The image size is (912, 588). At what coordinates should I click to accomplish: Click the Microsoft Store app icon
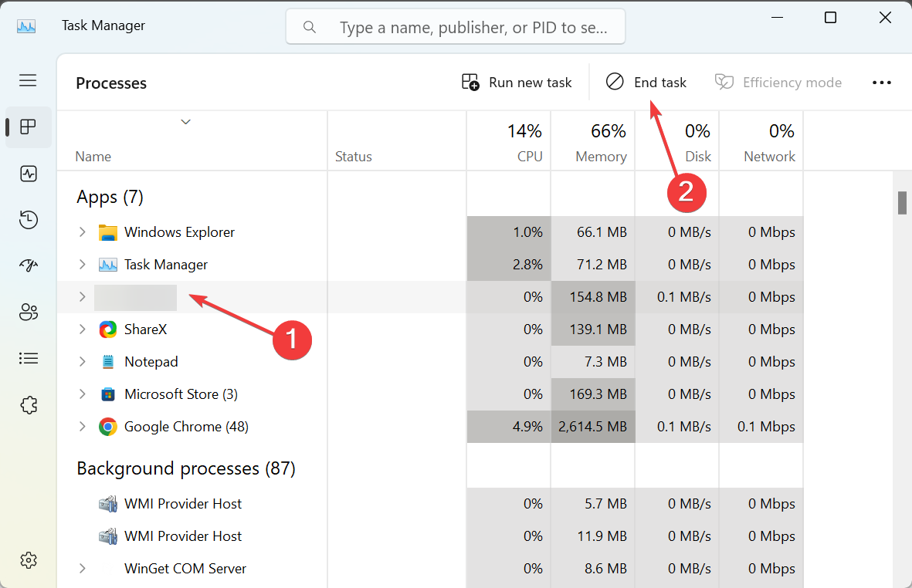tap(107, 394)
